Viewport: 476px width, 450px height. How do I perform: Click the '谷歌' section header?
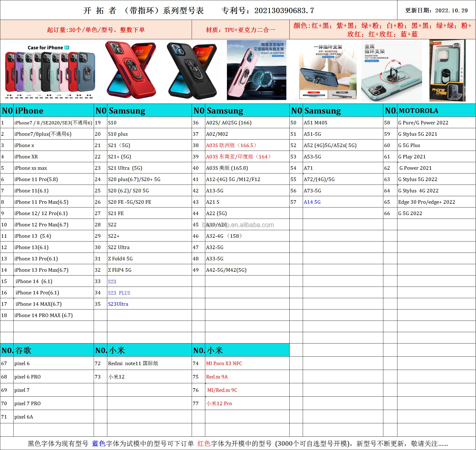point(54,350)
